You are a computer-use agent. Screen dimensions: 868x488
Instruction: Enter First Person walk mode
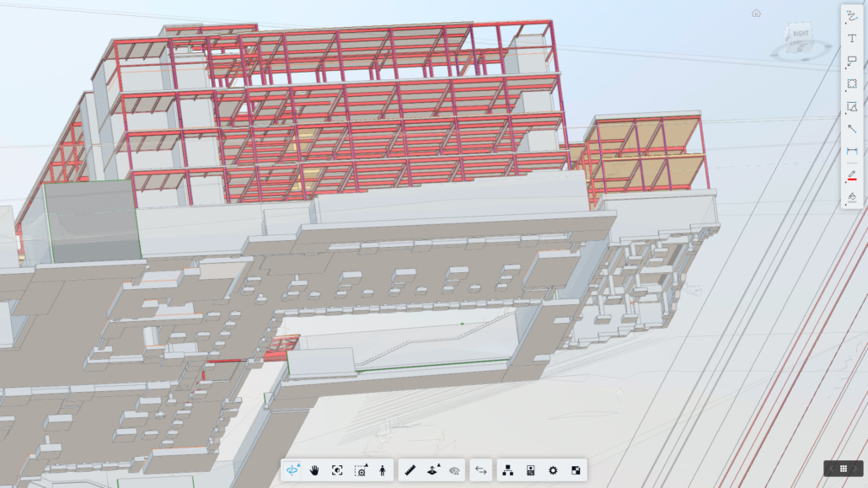pyautogui.click(x=383, y=470)
